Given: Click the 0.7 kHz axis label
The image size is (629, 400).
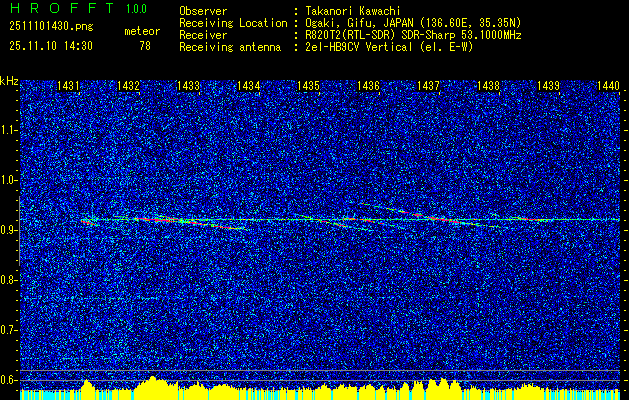Looking at the screenshot, I should click(x=8, y=330).
